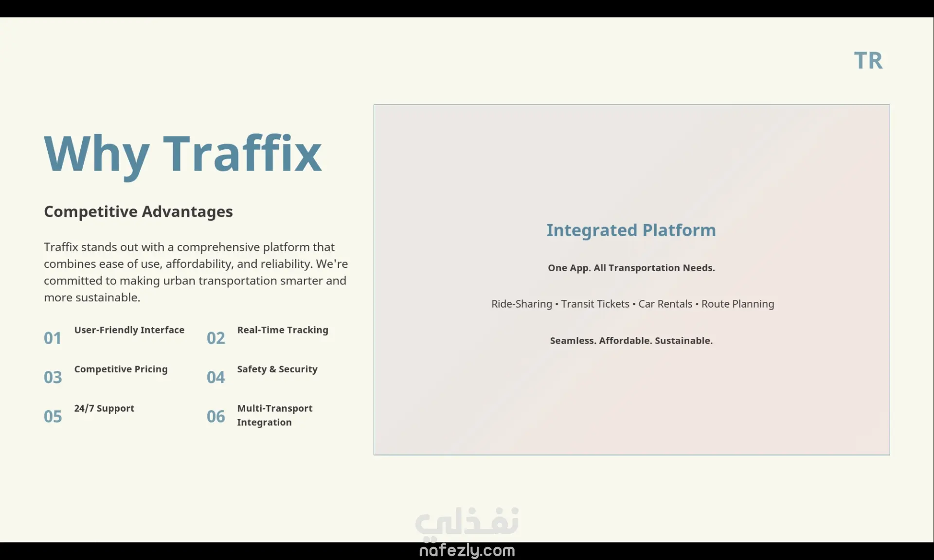Click One App. All Transportation Needs. line

(631, 268)
